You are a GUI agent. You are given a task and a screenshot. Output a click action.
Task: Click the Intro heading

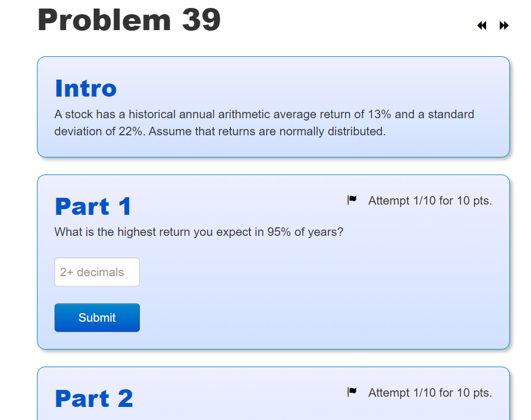click(x=85, y=88)
